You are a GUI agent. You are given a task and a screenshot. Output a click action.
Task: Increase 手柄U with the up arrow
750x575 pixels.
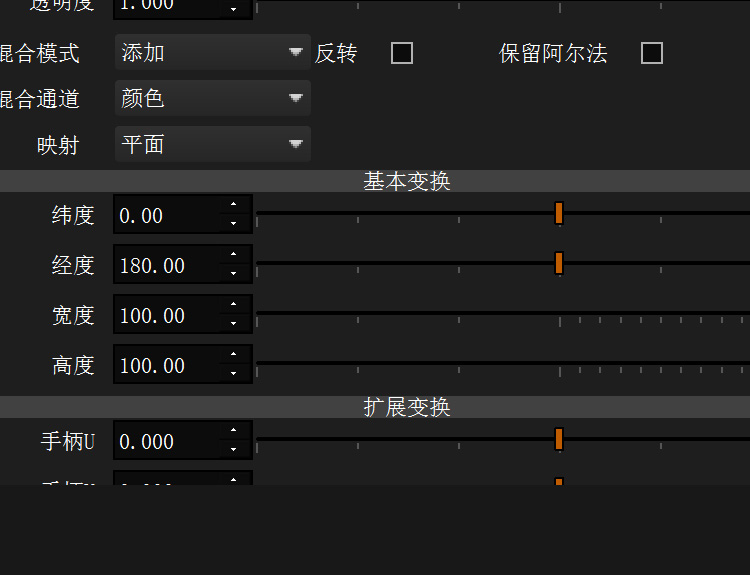pyautogui.click(x=234, y=431)
